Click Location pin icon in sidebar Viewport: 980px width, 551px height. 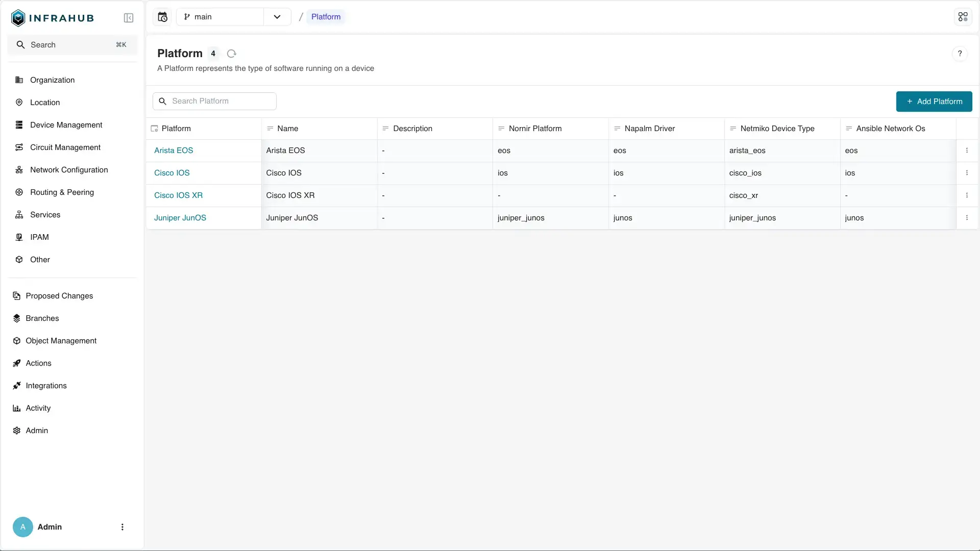(x=19, y=103)
